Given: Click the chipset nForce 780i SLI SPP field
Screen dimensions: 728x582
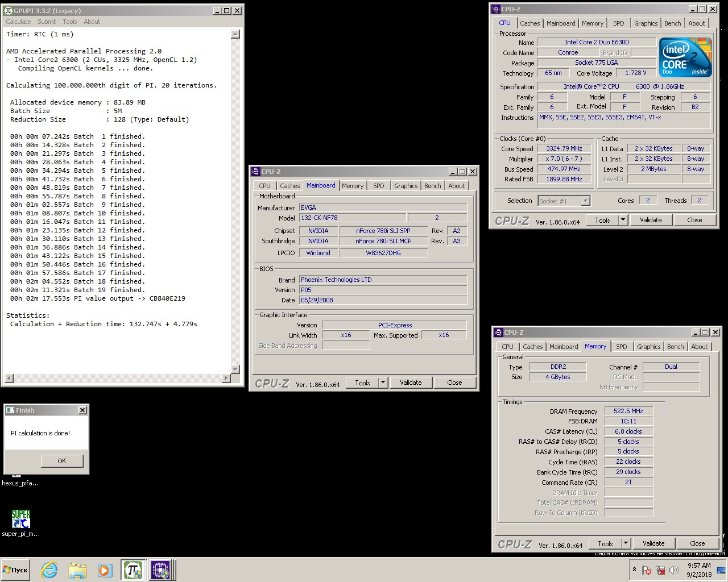Looking at the screenshot, I should click(383, 231).
